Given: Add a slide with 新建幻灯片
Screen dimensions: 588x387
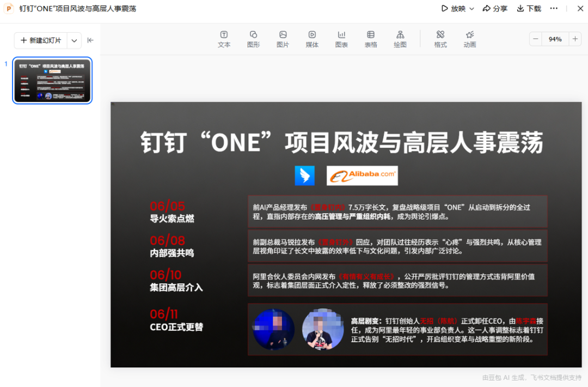Looking at the screenshot, I should (x=41, y=40).
